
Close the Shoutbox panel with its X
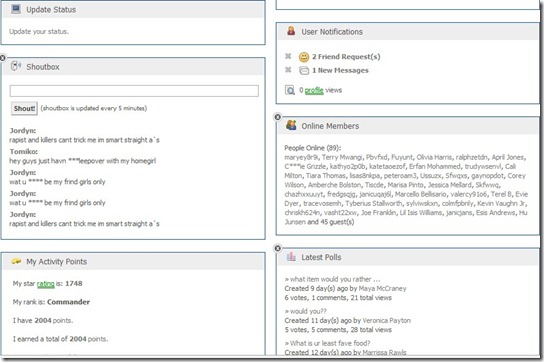coord(2,58)
